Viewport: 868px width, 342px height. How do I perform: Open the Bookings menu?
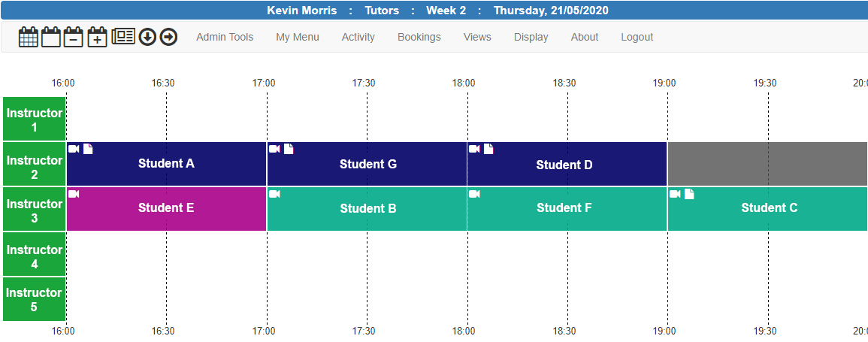click(419, 37)
